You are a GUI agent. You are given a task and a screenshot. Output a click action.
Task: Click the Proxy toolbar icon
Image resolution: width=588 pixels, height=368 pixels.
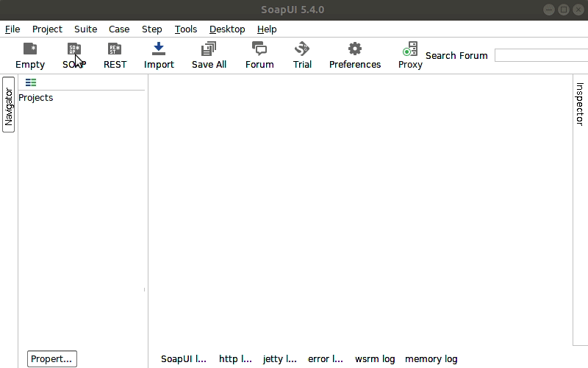(410, 56)
